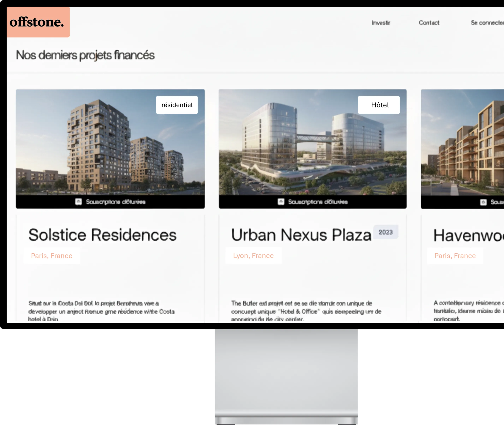Click the lock icon on Solstice Residences banner

pyautogui.click(x=78, y=202)
